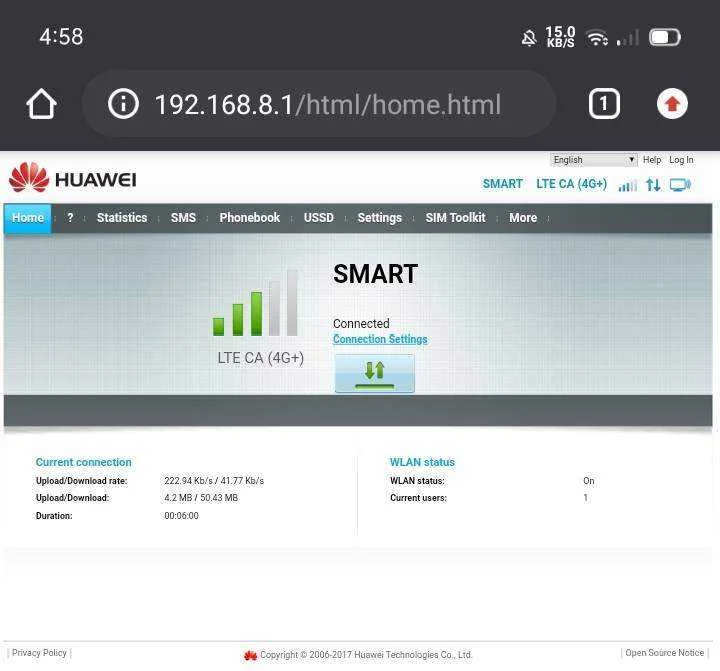Open the Phonebook tab

[249, 218]
